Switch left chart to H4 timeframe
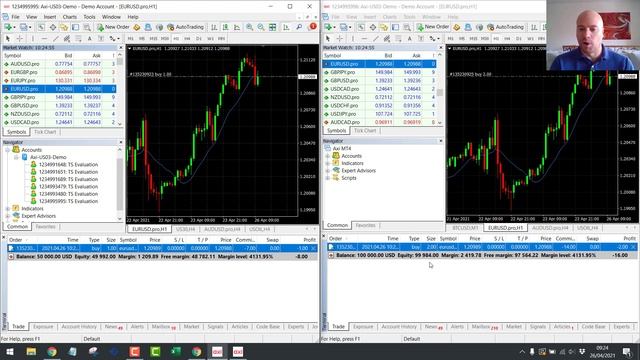 coord(187,38)
